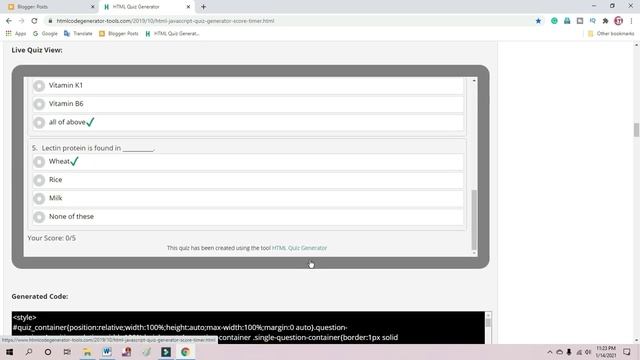
Task: Open Microsoft Word from the taskbar
Action: click(x=107, y=352)
